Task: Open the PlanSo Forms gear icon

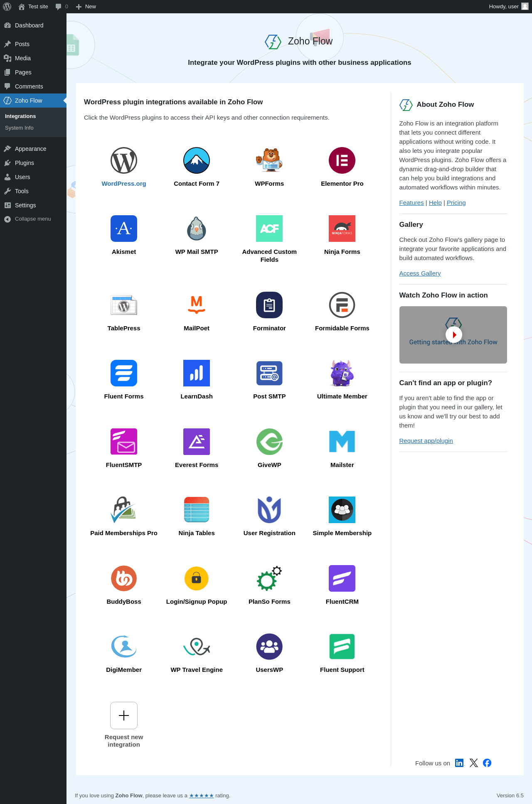Action: [x=269, y=578]
